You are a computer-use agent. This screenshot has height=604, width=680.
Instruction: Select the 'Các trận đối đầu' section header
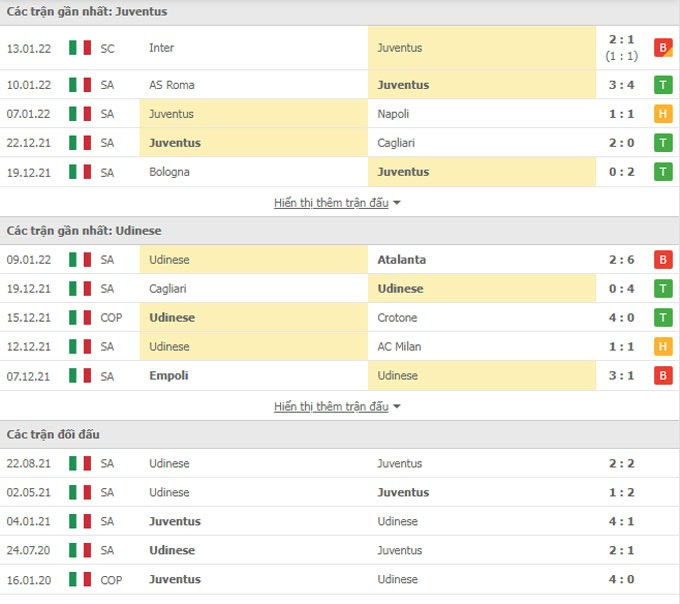click(53, 435)
